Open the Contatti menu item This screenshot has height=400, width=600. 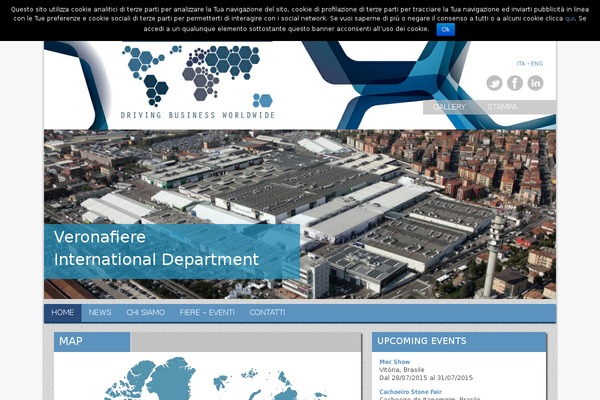point(267,312)
